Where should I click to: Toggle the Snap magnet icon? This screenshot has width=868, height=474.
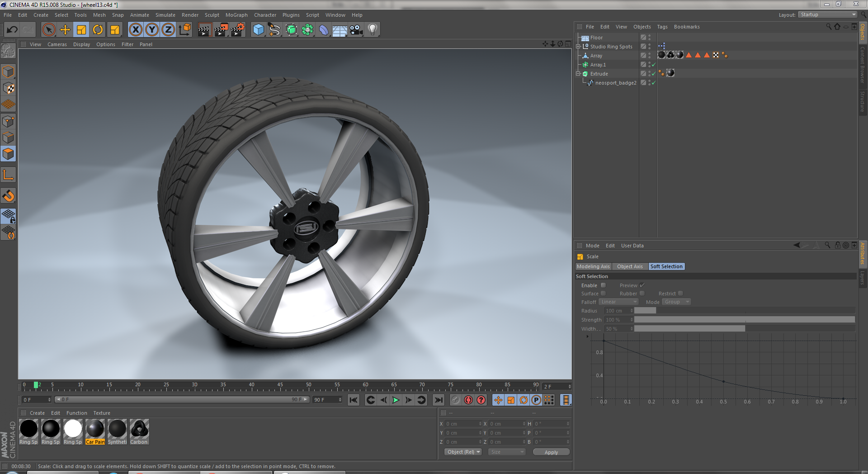coord(8,196)
